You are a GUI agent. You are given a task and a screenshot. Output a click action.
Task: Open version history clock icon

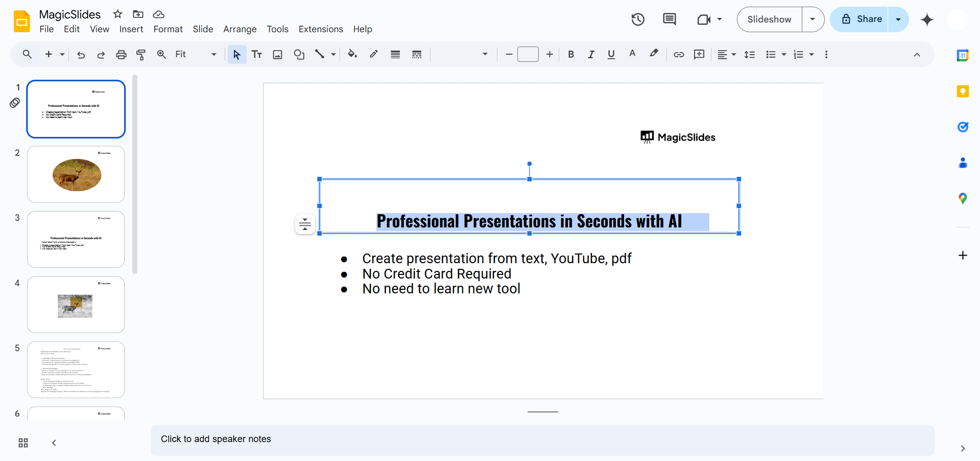click(638, 19)
